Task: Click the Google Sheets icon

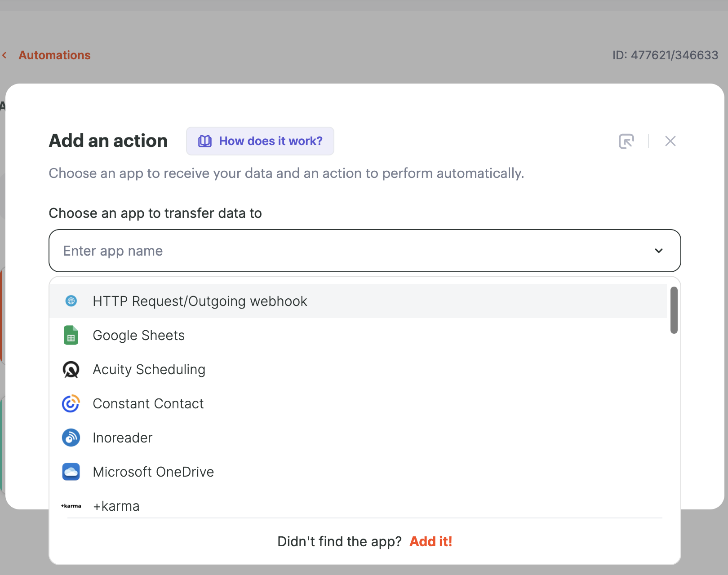Action: coord(71,335)
